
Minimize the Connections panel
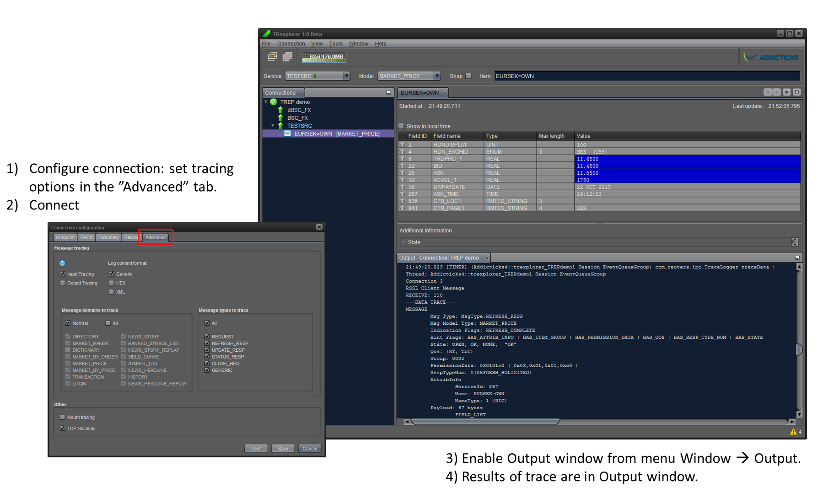coord(388,93)
